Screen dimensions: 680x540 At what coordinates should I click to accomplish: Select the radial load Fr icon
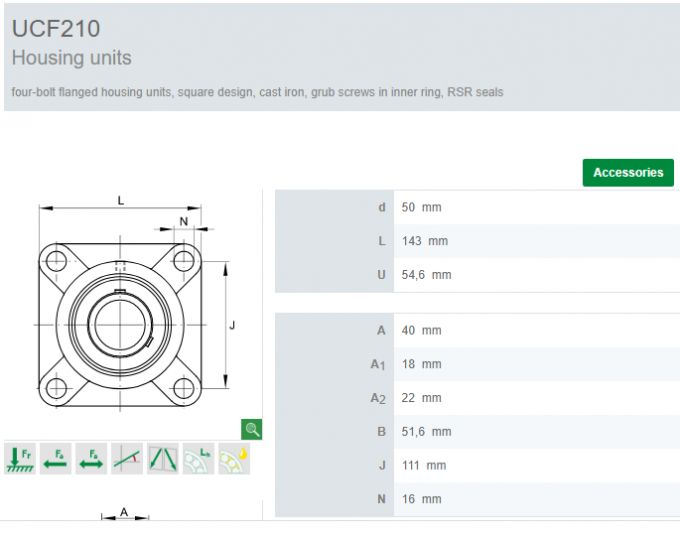pos(20,458)
